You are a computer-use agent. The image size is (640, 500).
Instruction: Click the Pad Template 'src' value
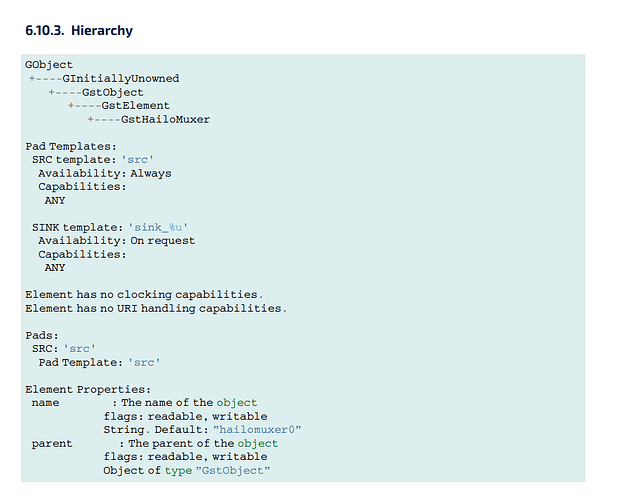pos(146,362)
